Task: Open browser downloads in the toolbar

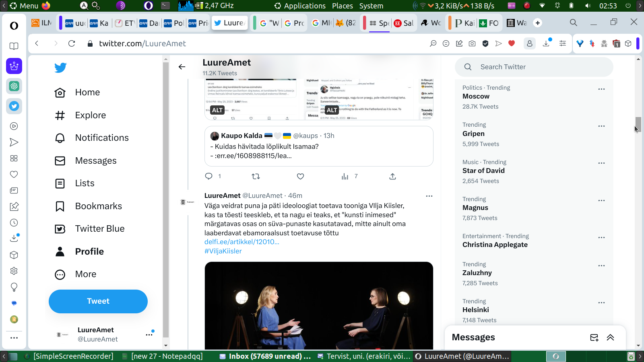Action: tap(547, 43)
